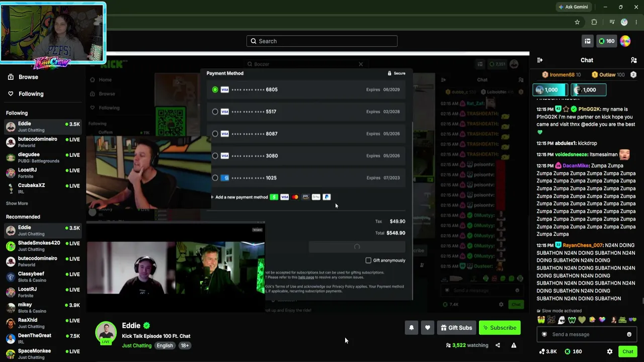Open mikey recommended channel

(43, 308)
